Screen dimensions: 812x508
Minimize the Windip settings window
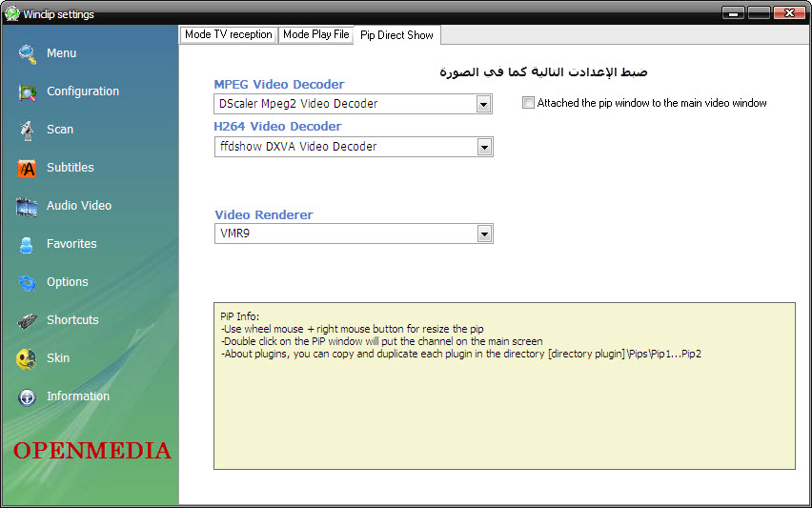click(733, 13)
